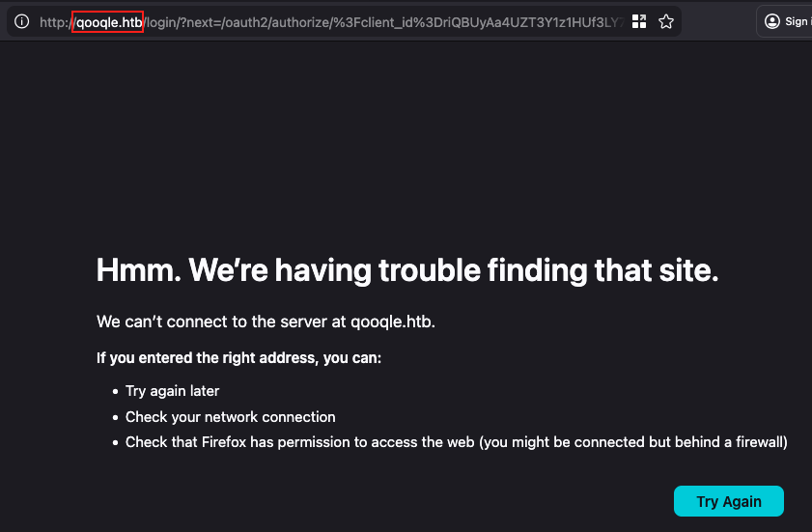Screen dimensions: 812x532
Task: Click the http:// scheme text in address bar
Action: pyautogui.click(x=57, y=22)
